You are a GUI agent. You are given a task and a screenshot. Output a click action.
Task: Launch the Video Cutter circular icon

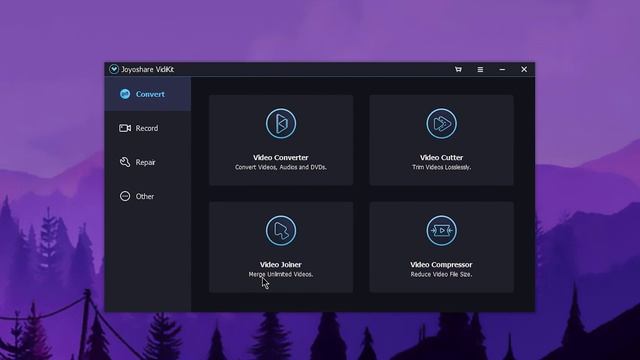[x=441, y=123]
